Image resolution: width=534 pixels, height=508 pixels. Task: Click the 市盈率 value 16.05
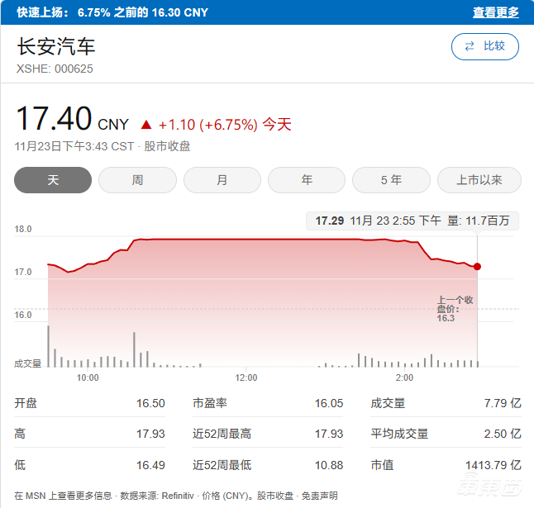[329, 403]
